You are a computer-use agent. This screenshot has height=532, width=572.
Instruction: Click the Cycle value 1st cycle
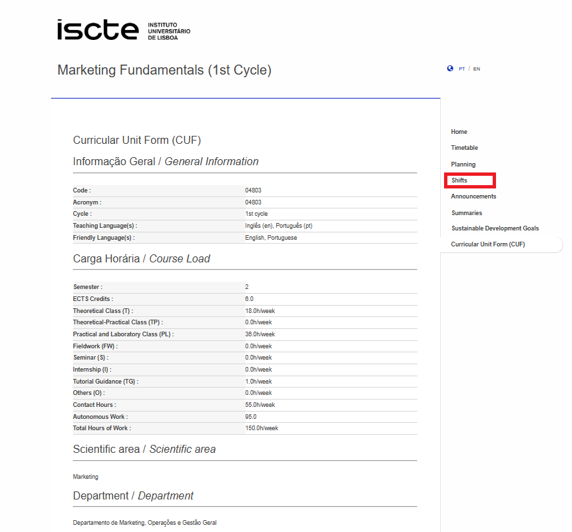pos(256,214)
